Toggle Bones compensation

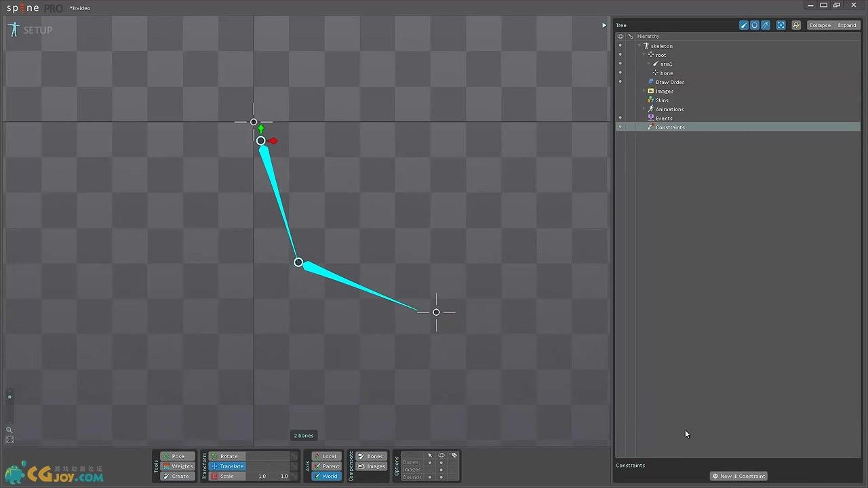coord(371,456)
